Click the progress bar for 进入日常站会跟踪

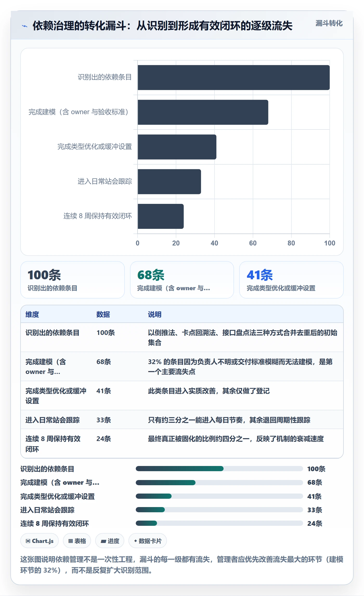(x=219, y=510)
